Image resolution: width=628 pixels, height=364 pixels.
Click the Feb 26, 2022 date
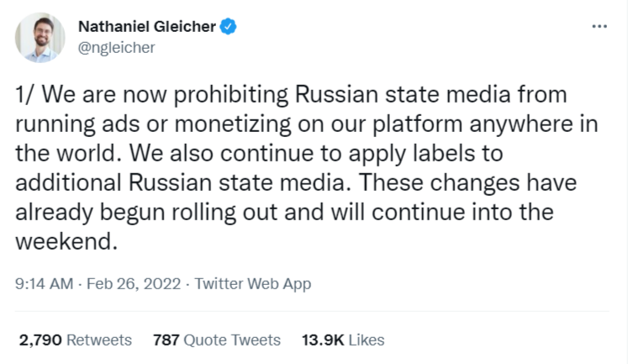pyautogui.click(x=135, y=284)
